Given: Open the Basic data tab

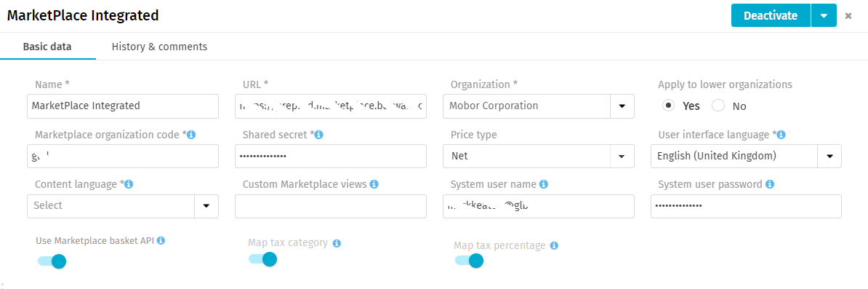Looking at the screenshot, I should pyautogui.click(x=47, y=47).
